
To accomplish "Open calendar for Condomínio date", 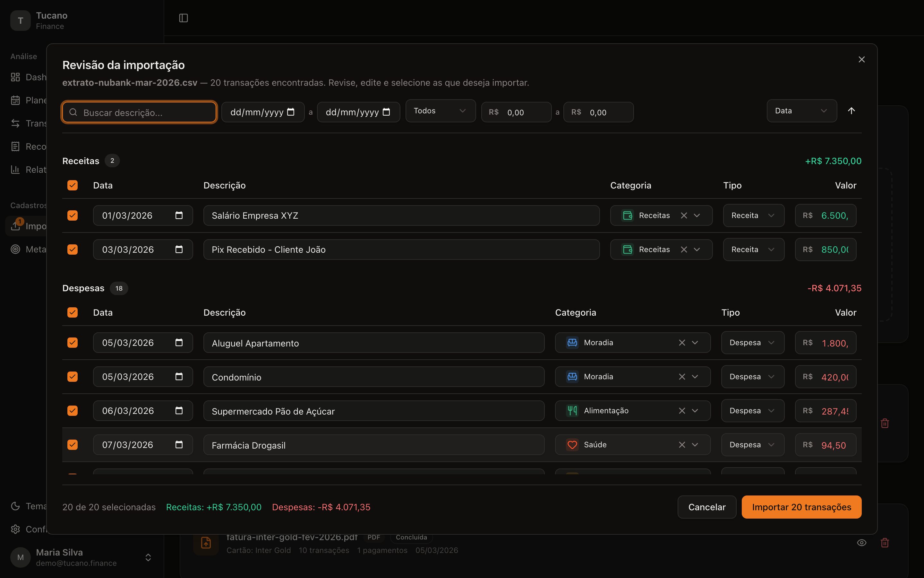I will 179,377.
